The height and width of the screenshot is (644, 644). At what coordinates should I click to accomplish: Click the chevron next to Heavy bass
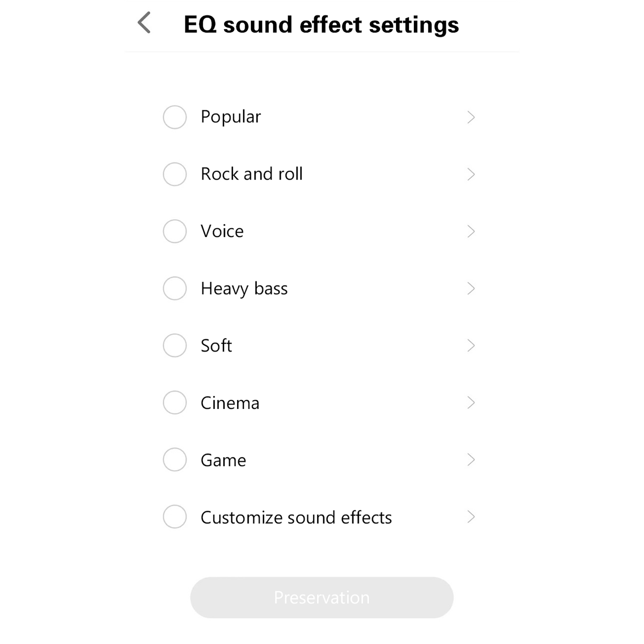[x=471, y=288]
